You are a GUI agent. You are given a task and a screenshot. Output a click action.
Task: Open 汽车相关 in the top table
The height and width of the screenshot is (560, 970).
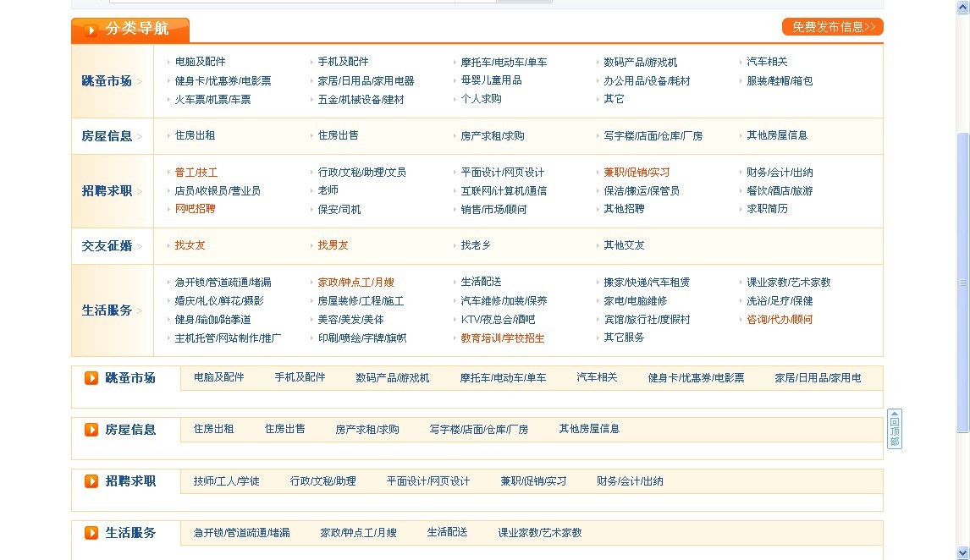tap(767, 62)
